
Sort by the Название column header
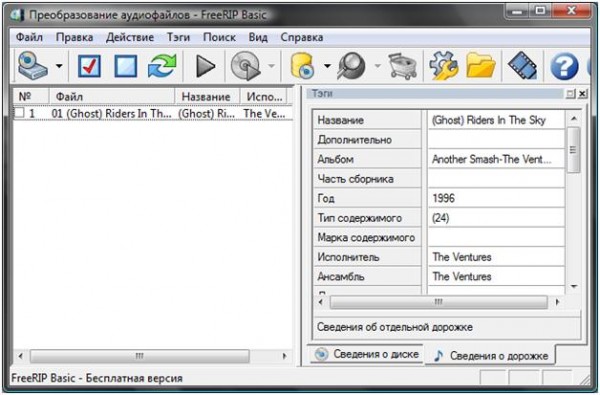tap(207, 96)
